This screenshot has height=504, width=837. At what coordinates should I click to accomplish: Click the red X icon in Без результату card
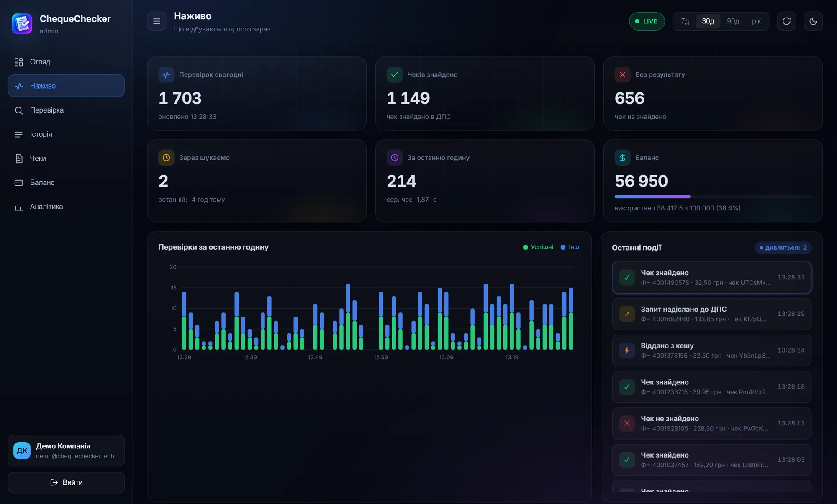click(622, 75)
